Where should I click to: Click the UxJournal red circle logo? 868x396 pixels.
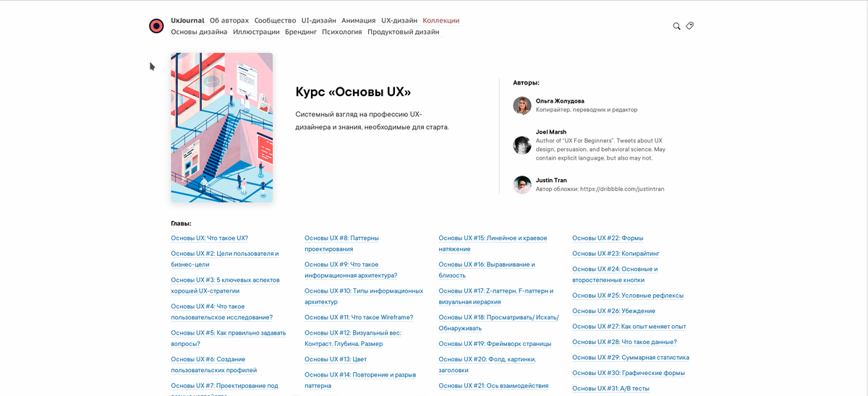pyautogui.click(x=156, y=26)
